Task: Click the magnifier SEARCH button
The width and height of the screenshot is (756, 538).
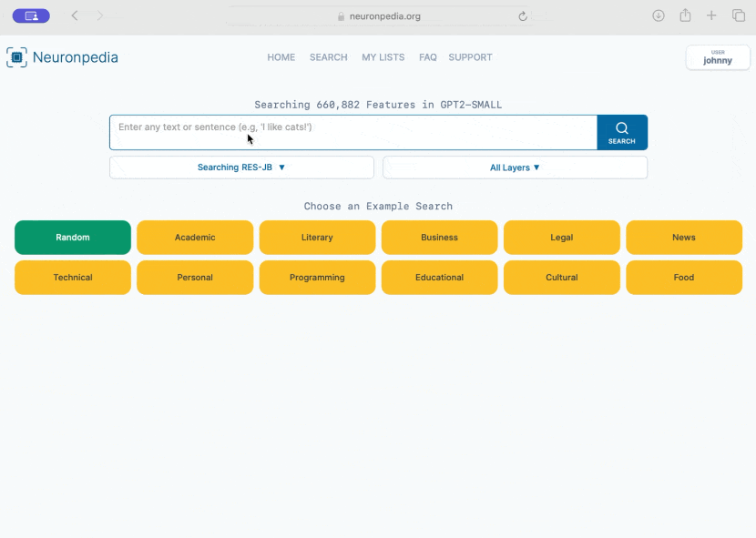Action: tap(622, 133)
